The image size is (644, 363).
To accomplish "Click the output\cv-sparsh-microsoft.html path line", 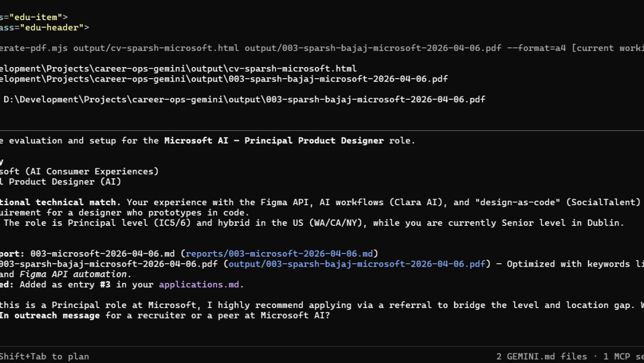I will [178, 69].
